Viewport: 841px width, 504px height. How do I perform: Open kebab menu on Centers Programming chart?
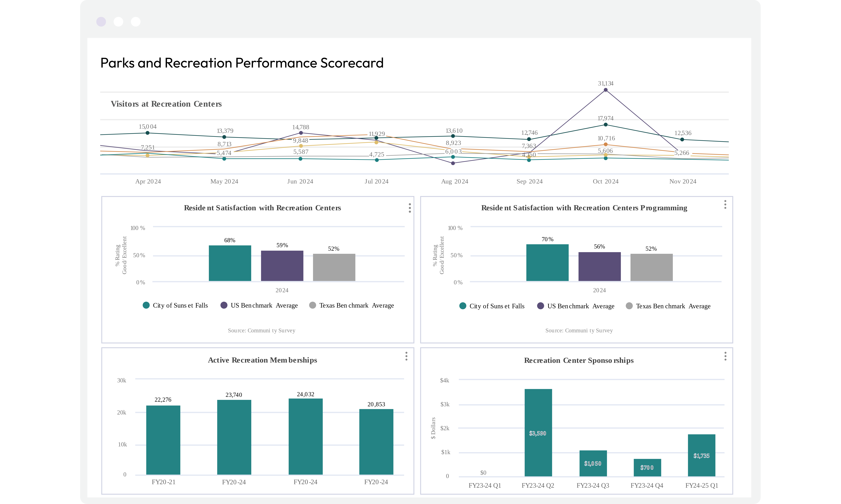[725, 204]
